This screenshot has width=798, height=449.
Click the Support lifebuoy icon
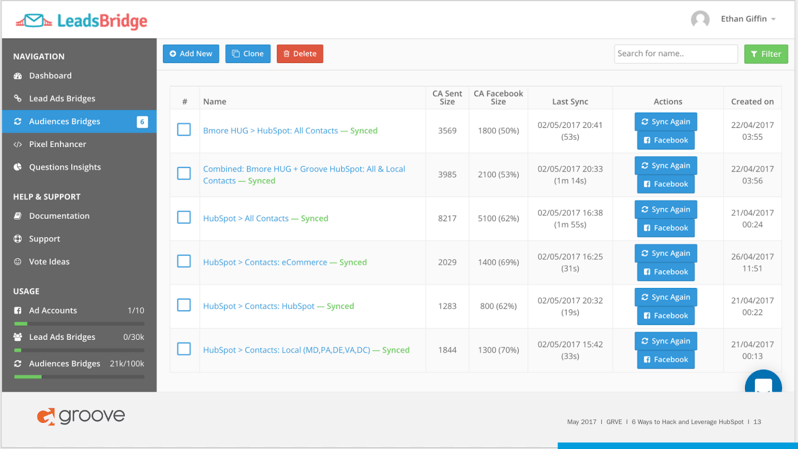point(18,239)
